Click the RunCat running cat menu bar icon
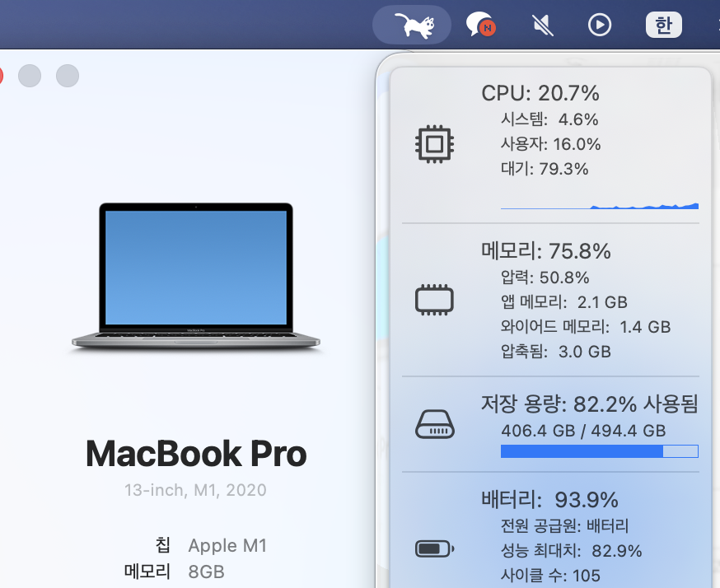 (412, 26)
